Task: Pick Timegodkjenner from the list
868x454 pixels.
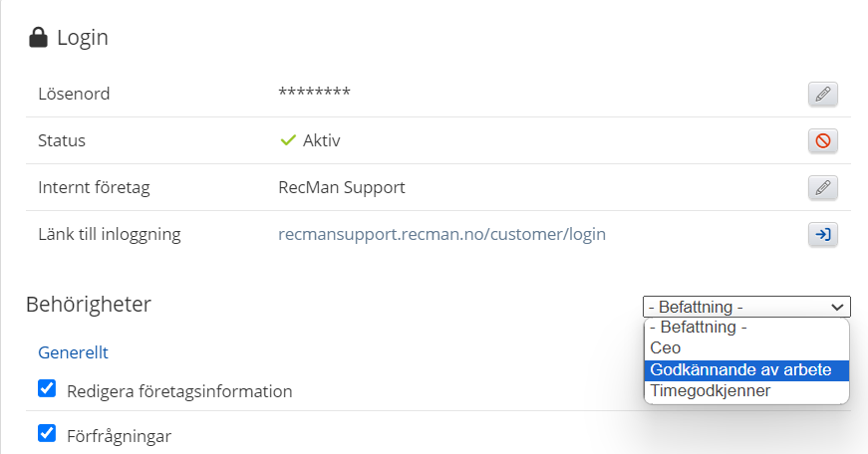Action: click(710, 391)
